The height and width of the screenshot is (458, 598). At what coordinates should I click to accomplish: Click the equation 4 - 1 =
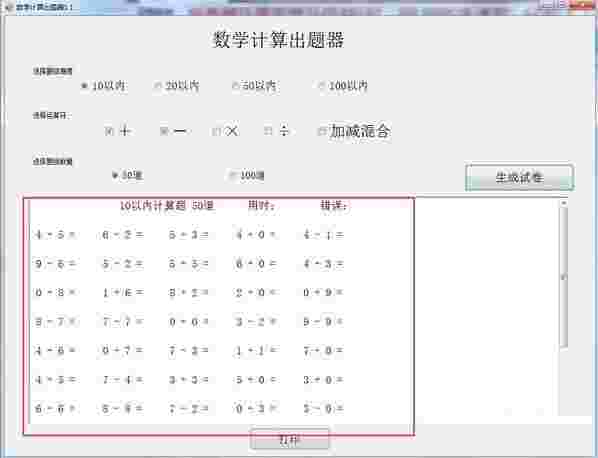tap(323, 235)
